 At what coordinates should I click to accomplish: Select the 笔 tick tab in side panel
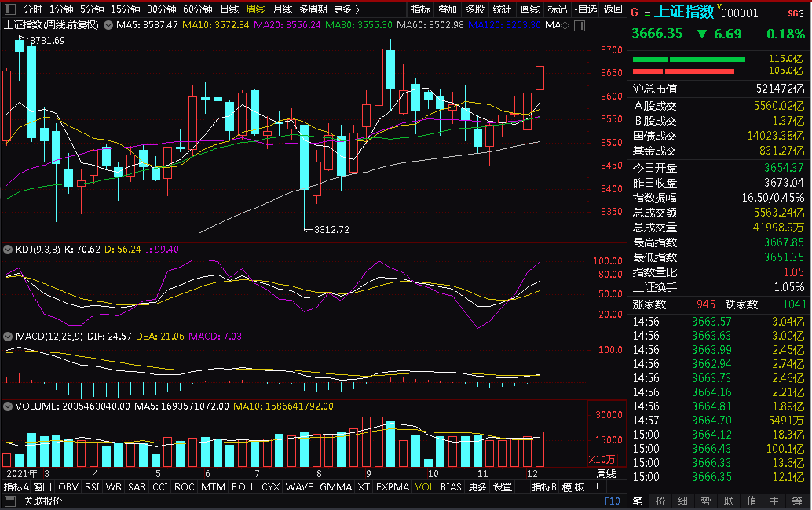(638, 501)
